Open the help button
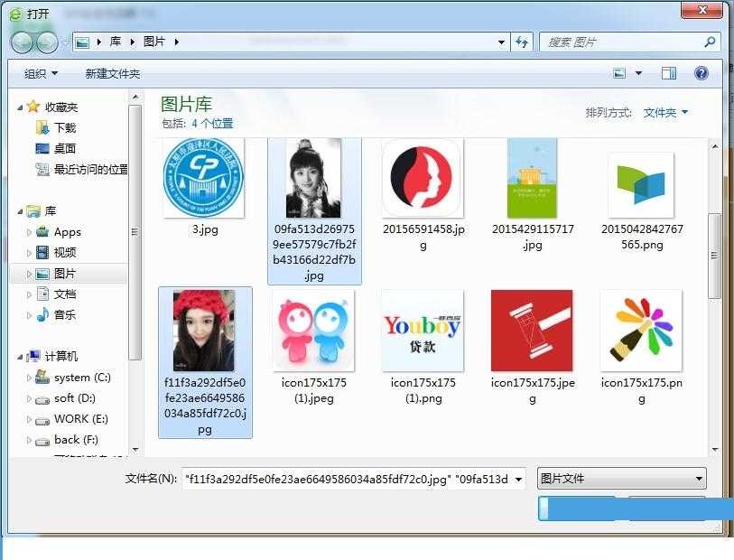The width and height of the screenshot is (734, 560). point(701,73)
